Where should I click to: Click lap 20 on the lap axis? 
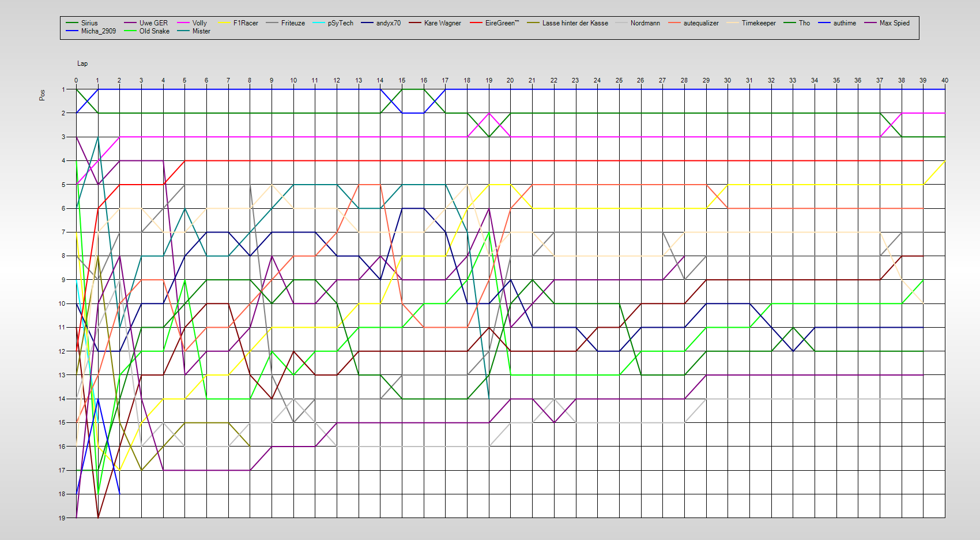(x=510, y=80)
